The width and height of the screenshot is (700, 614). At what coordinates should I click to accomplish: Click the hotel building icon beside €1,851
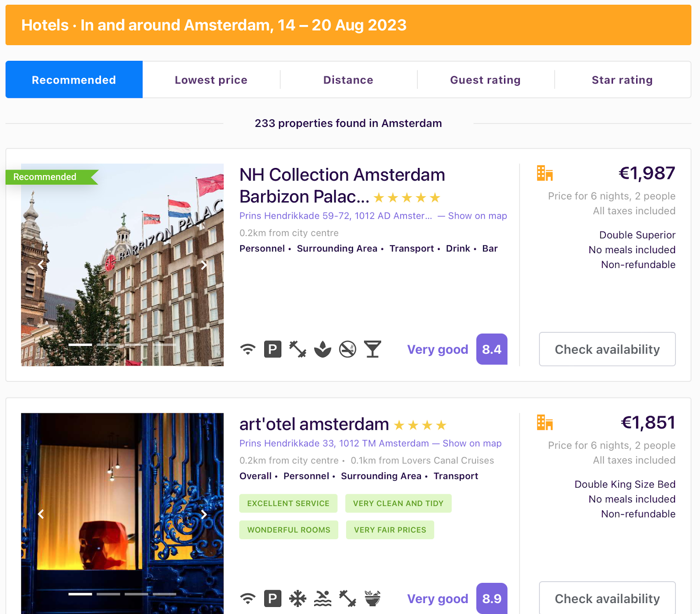pyautogui.click(x=545, y=422)
